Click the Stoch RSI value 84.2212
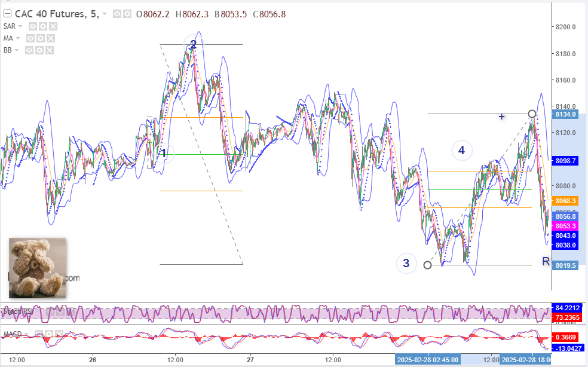The image size is (588, 367). (567, 308)
